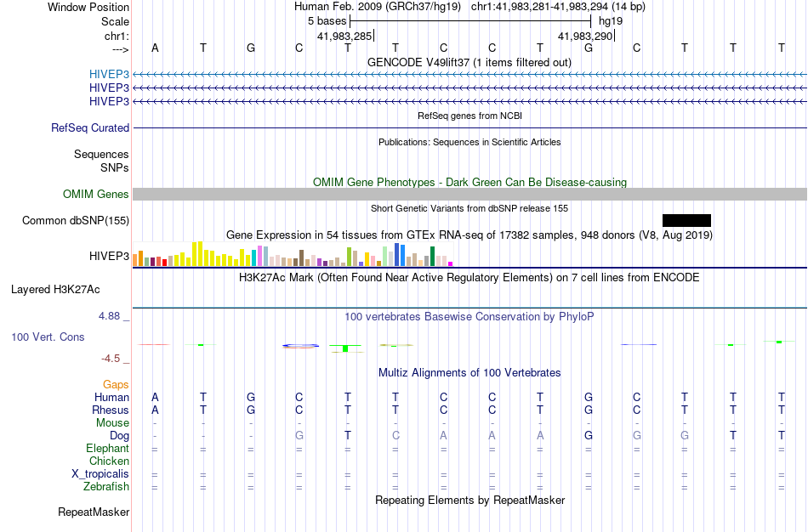The width and height of the screenshot is (808, 532).
Task: Click the Rhesus alignment row label
Action: (x=111, y=410)
